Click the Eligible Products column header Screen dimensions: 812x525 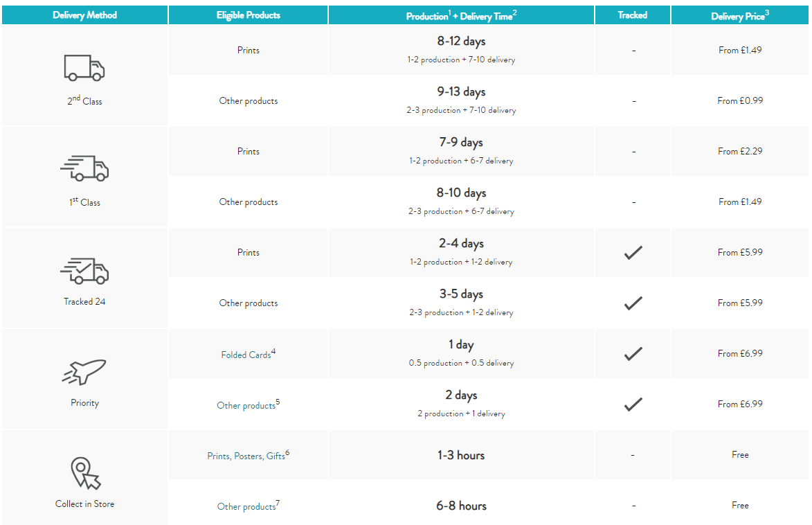pos(248,15)
